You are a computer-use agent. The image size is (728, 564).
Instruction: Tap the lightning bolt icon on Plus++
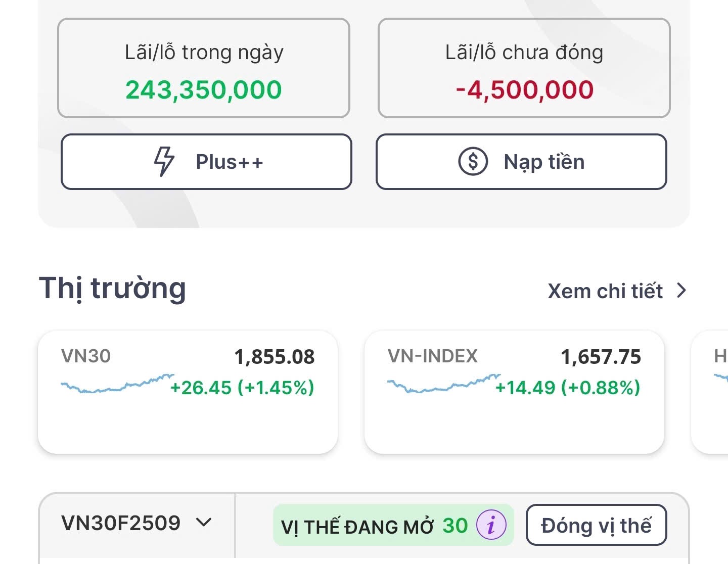[164, 161]
